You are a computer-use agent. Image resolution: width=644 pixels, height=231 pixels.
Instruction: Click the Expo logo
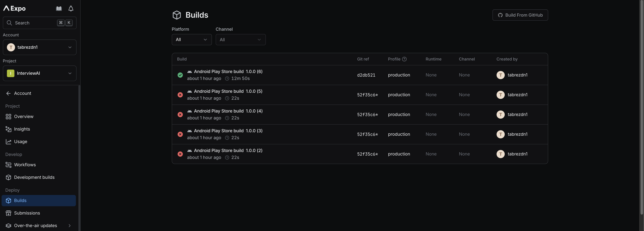14,8
